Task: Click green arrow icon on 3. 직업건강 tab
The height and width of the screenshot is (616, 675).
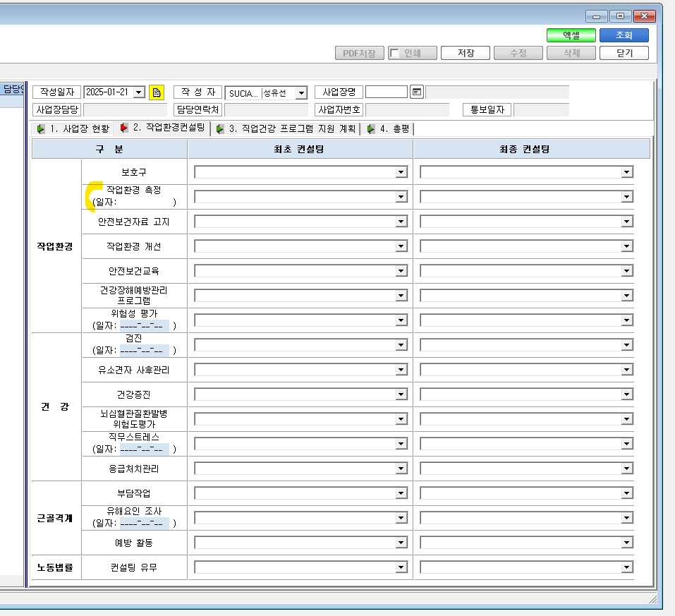Action: pyautogui.click(x=220, y=129)
